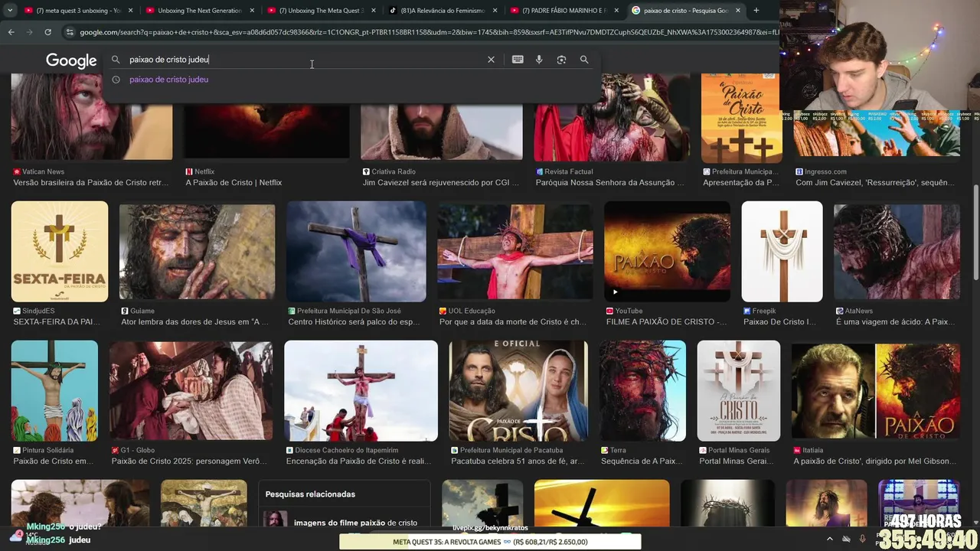Open the Pintura Solidária painting thumbnail
The height and width of the screenshot is (551, 980).
tap(54, 390)
